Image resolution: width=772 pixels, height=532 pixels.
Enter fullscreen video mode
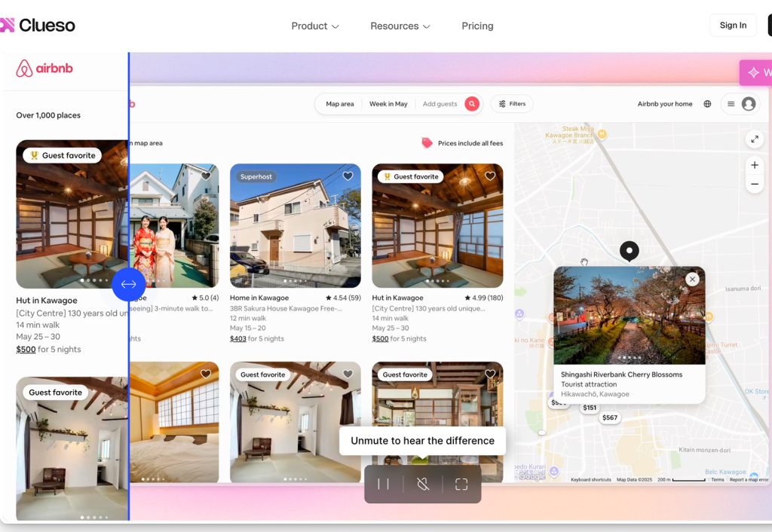[461, 485]
